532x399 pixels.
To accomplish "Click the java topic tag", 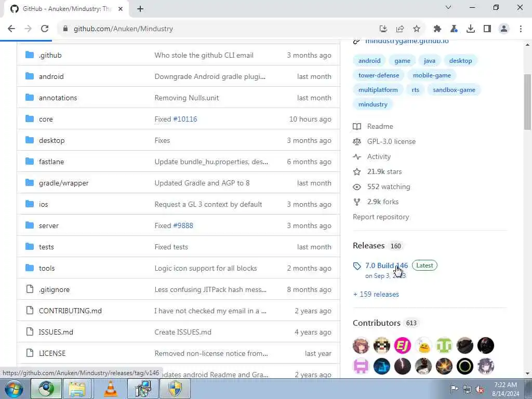I will [429, 61].
